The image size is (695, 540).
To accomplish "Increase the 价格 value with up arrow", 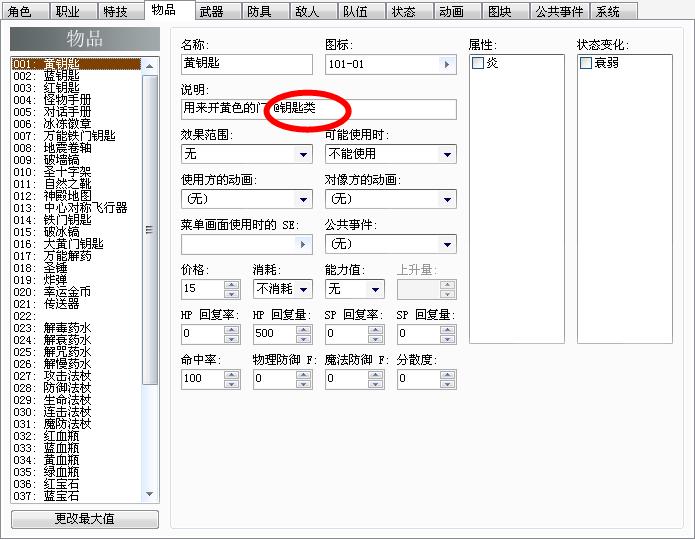I will [x=231, y=285].
